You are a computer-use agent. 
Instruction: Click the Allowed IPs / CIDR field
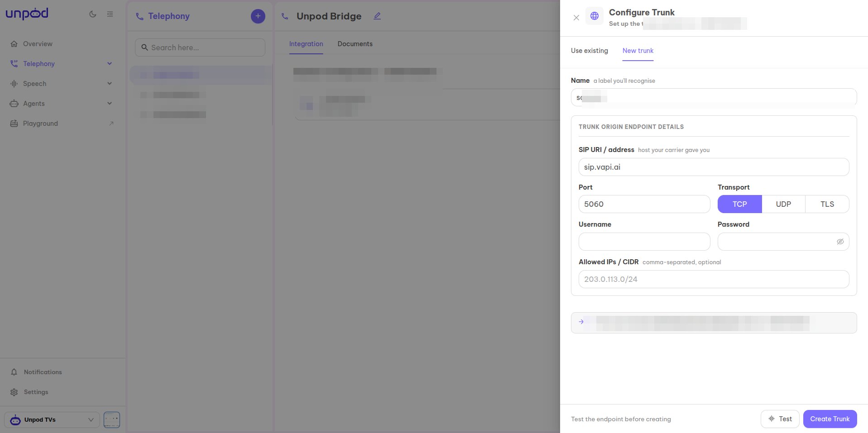point(714,279)
